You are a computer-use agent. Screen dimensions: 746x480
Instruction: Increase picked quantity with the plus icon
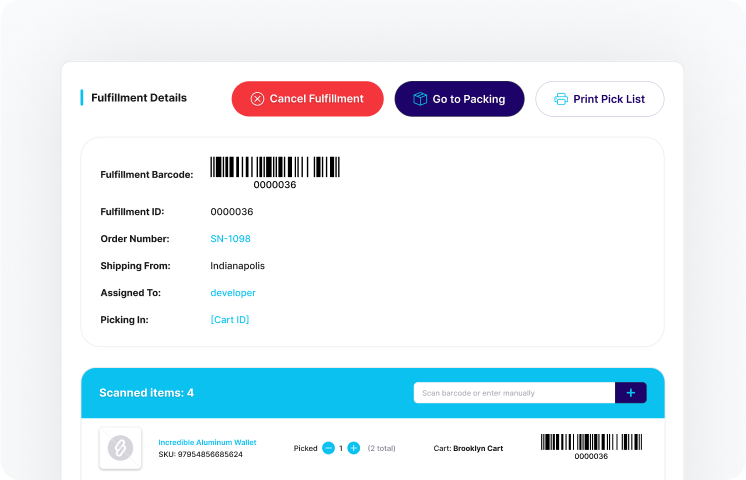click(353, 448)
